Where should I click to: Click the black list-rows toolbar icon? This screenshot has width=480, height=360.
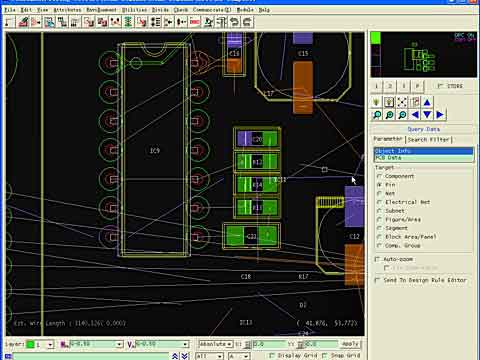pos(156,22)
